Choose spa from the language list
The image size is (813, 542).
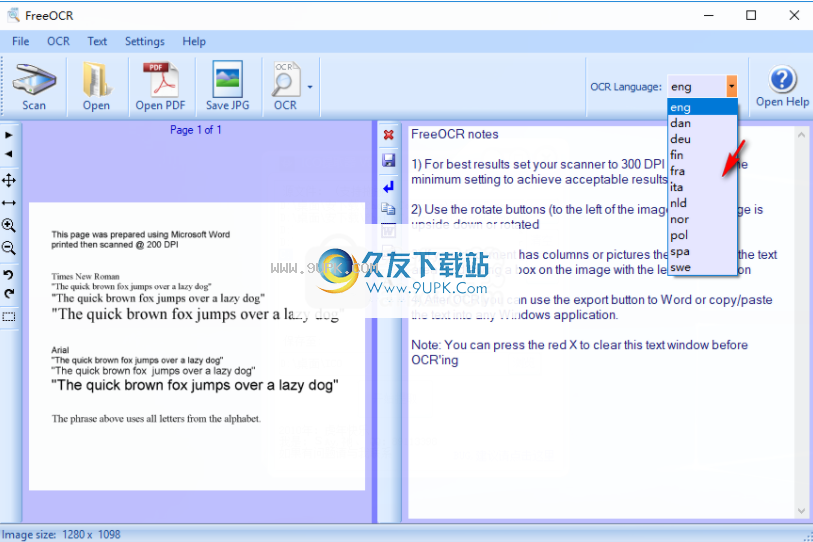[702, 252]
